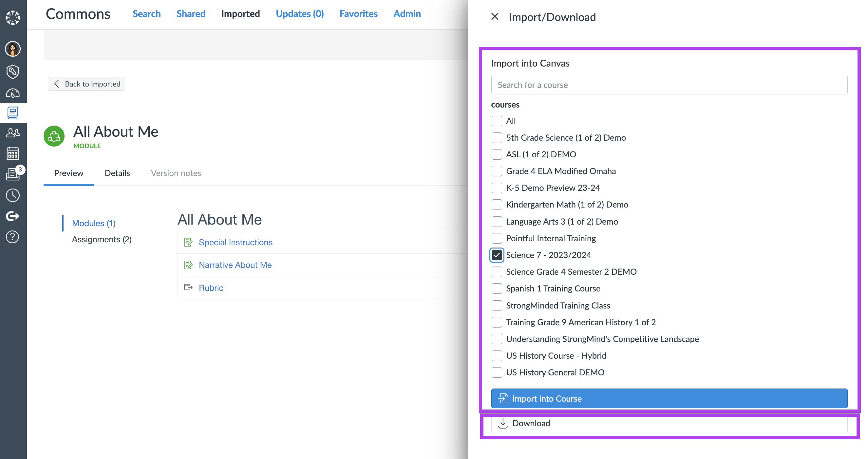Switch to the Details tab

click(117, 173)
